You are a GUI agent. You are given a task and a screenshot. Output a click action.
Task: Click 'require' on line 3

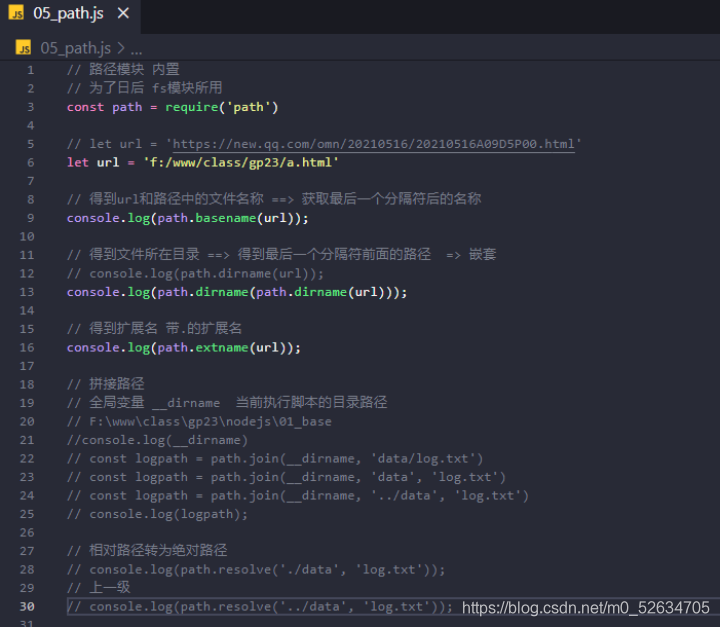(x=191, y=107)
